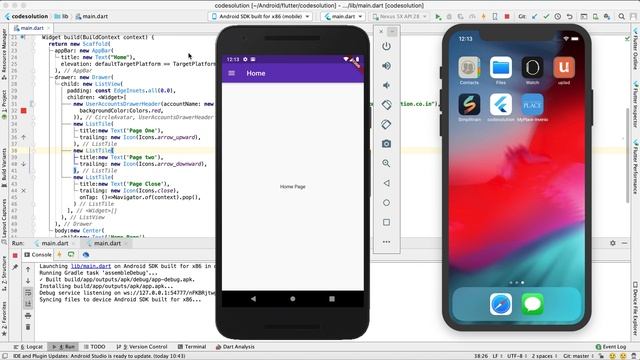Click the editor vertical scrollbar
The height and width of the screenshot is (360, 640).
click(628, 155)
